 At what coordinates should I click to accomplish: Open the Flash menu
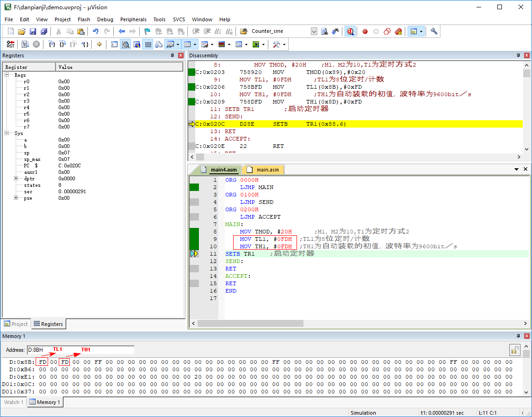pos(84,19)
